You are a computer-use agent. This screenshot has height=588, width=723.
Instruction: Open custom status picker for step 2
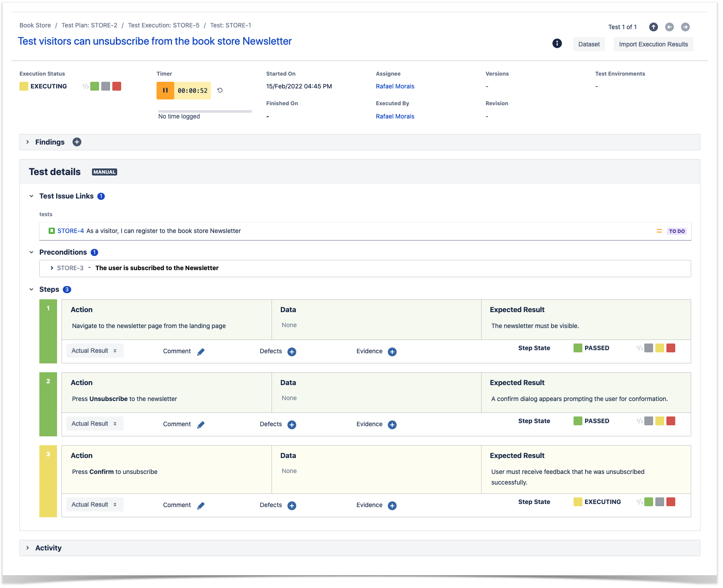(x=639, y=421)
